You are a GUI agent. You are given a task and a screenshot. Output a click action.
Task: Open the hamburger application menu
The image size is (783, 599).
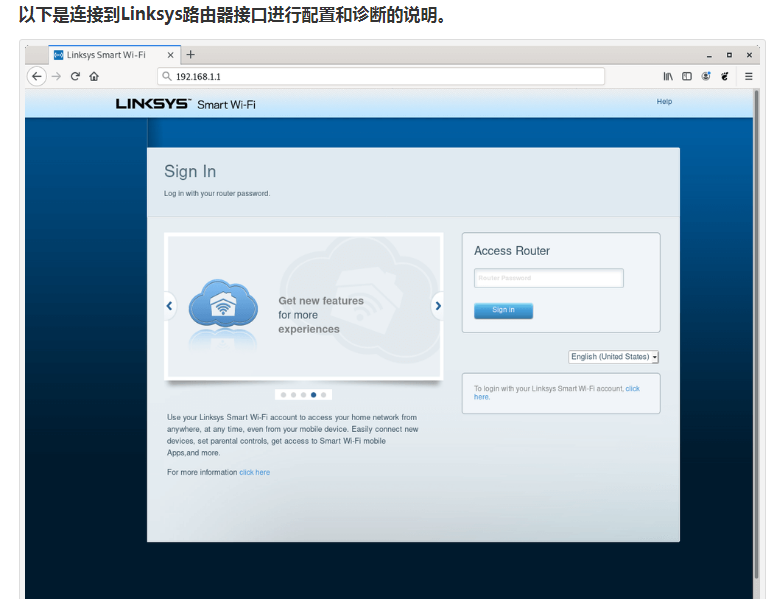(749, 76)
